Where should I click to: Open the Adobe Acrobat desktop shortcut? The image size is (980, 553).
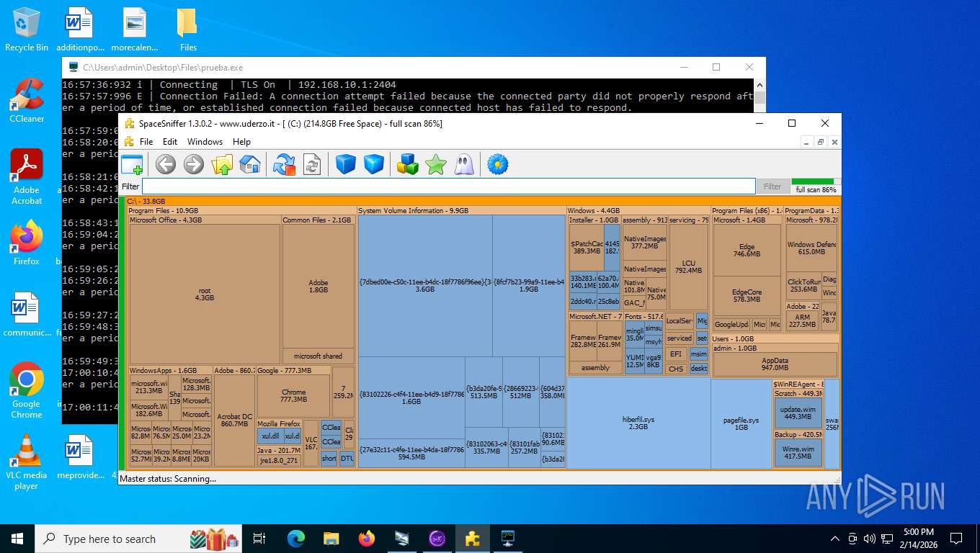[x=27, y=177]
